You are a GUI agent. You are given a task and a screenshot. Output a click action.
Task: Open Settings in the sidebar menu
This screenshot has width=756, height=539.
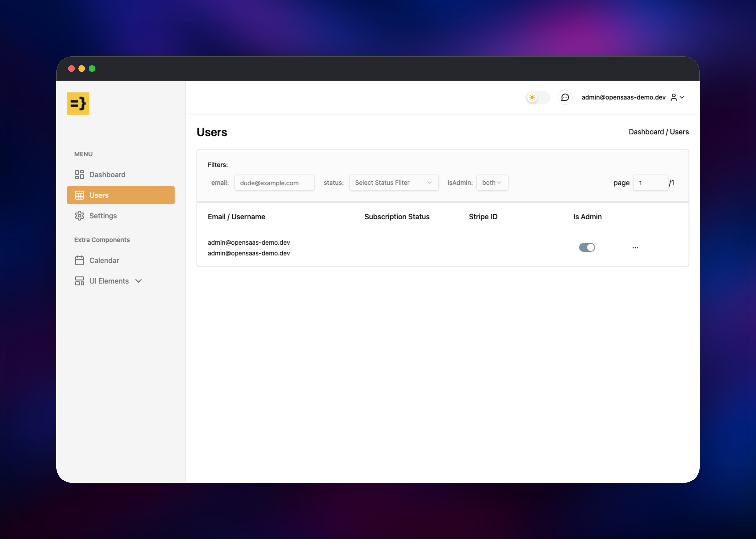point(121,216)
